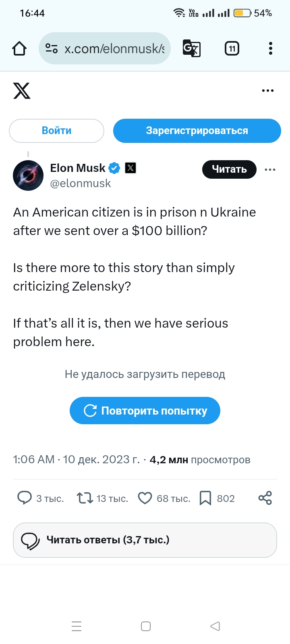Tap the X logo

(x=22, y=91)
